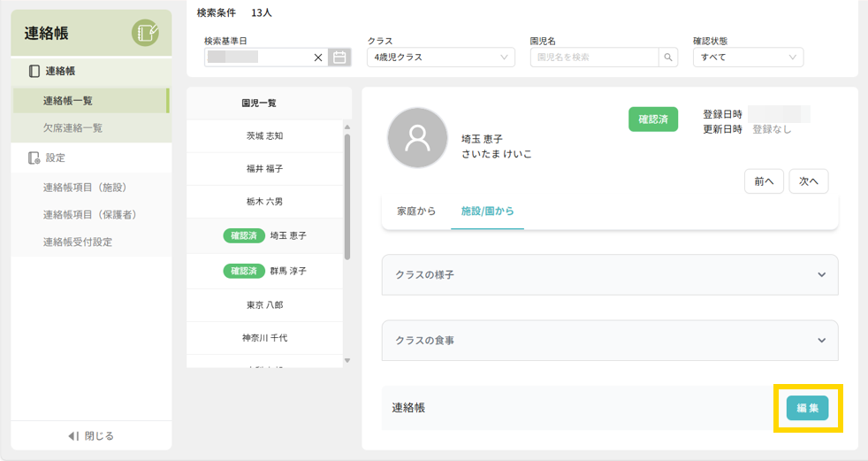
Task: Click the 連絡帳 notebook icon in sidebar header
Action: coord(145,33)
